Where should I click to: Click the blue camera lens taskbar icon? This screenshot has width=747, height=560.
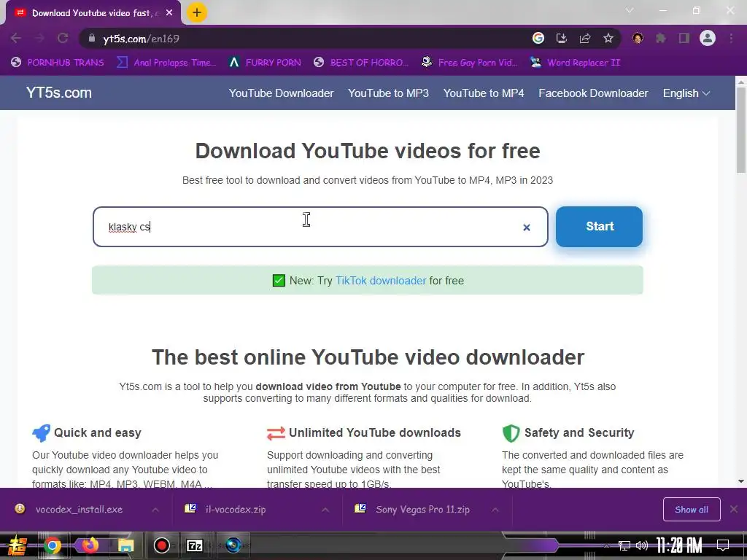tap(233, 545)
